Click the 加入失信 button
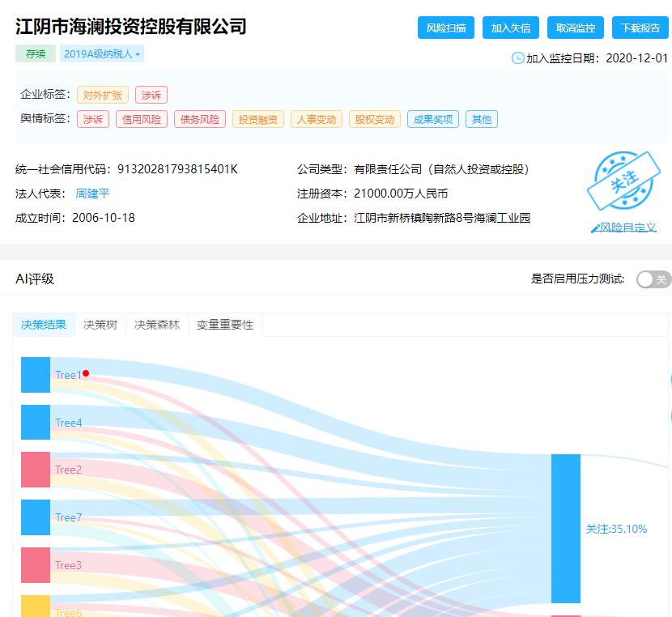Screen dimensions: 672x617 point(509,27)
